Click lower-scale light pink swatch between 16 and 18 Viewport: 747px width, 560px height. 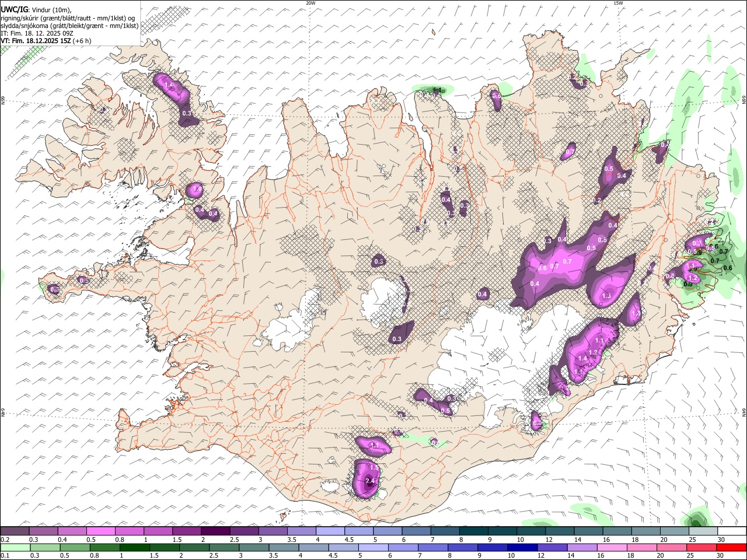coord(612,547)
